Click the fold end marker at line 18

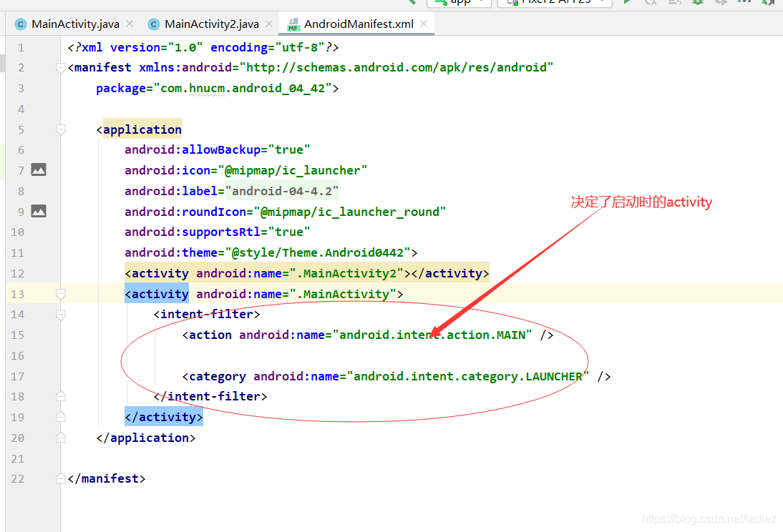pyautogui.click(x=60, y=396)
